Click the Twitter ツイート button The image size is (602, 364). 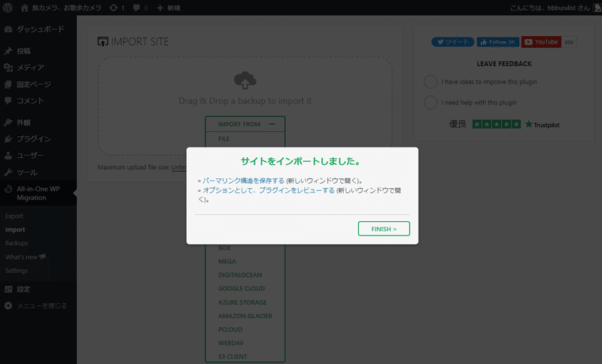coord(453,42)
